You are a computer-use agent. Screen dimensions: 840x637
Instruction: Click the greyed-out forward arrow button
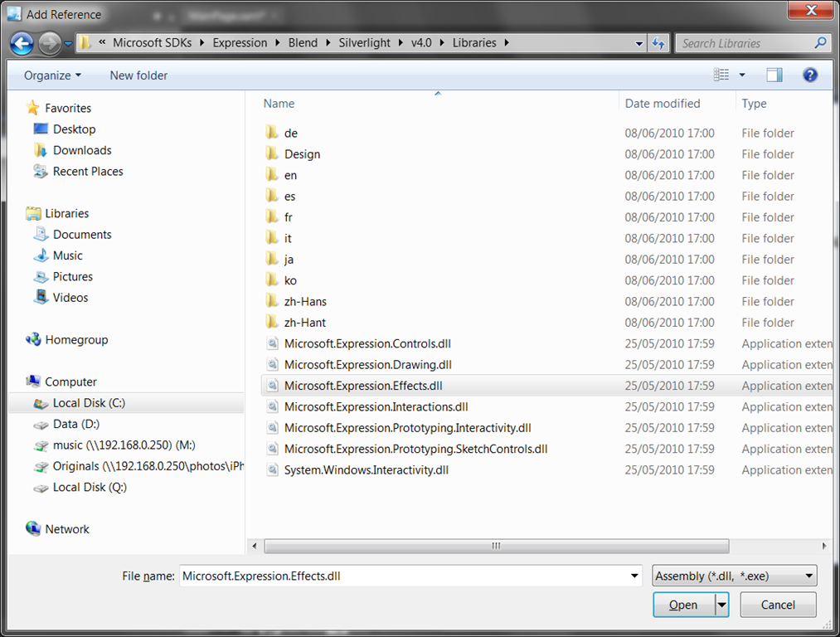(x=50, y=43)
